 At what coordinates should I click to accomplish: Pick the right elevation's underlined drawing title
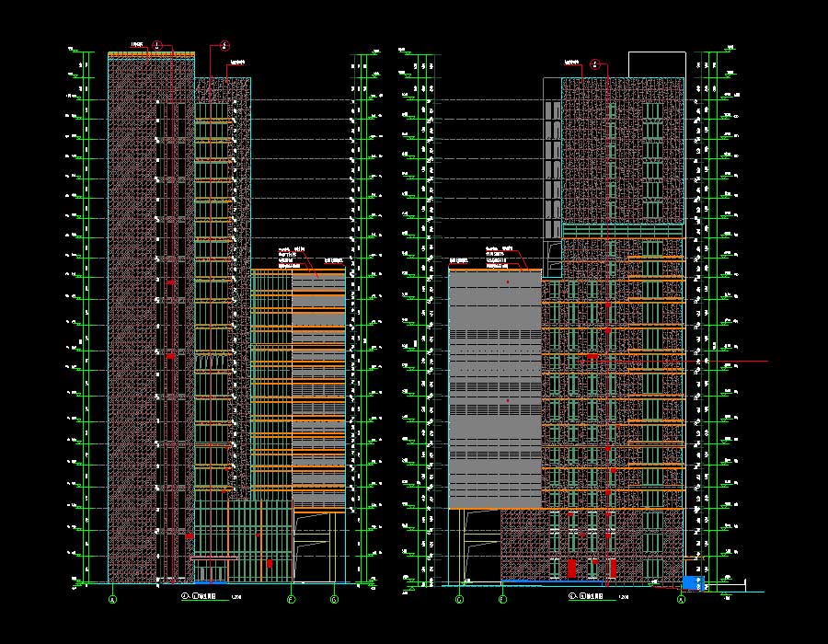(586, 596)
